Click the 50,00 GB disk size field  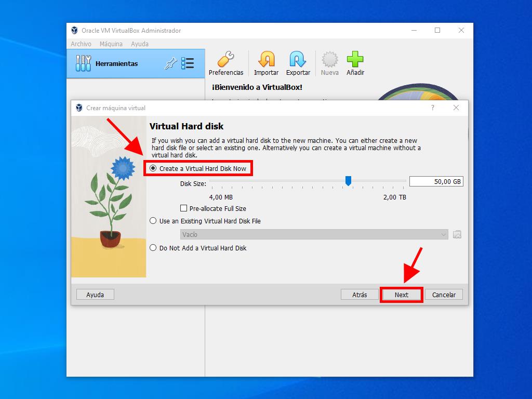pos(436,181)
